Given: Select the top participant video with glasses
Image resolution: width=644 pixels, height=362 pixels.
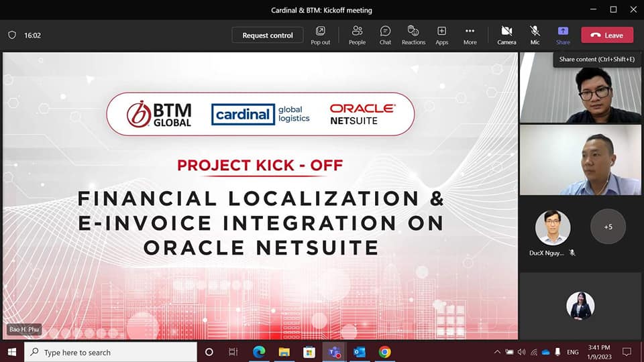Looking at the screenshot, I should click(580, 88).
